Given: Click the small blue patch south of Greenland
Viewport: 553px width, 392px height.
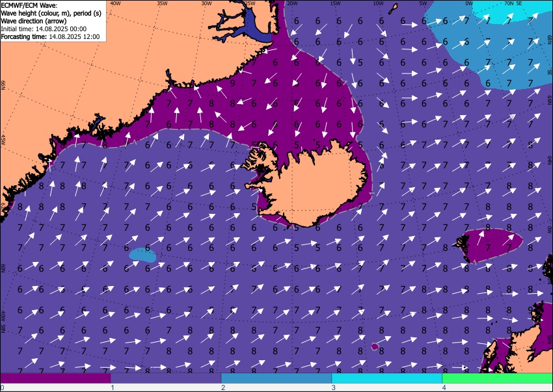Looking at the screenshot, I should 143,255.
